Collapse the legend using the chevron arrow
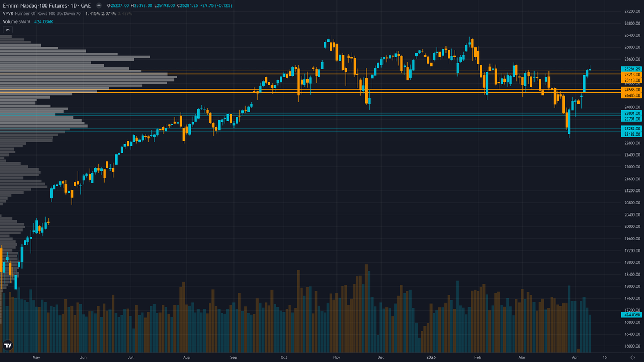Image resolution: width=644 pixels, height=362 pixels. pos(7,29)
